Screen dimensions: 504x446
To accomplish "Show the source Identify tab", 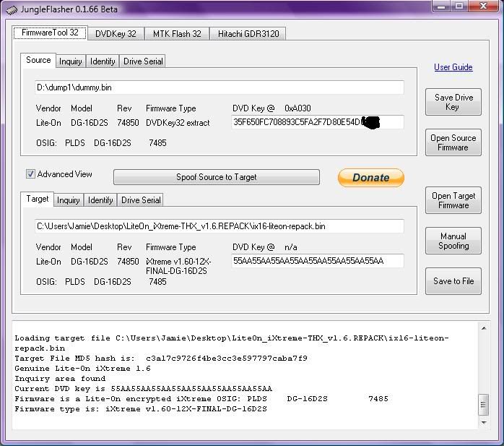I will (103, 61).
